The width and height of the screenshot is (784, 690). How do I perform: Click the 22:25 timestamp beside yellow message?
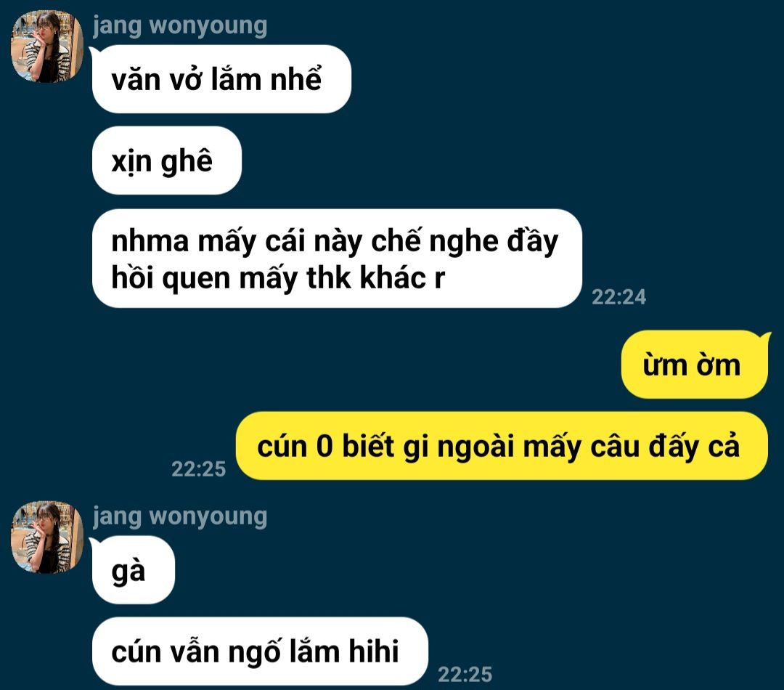(x=198, y=469)
